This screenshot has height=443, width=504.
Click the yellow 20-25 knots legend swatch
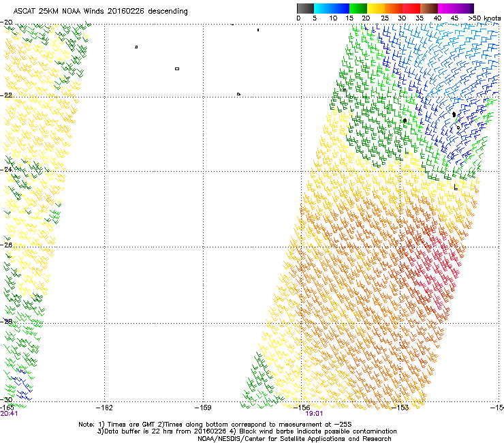pyautogui.click(x=376, y=8)
